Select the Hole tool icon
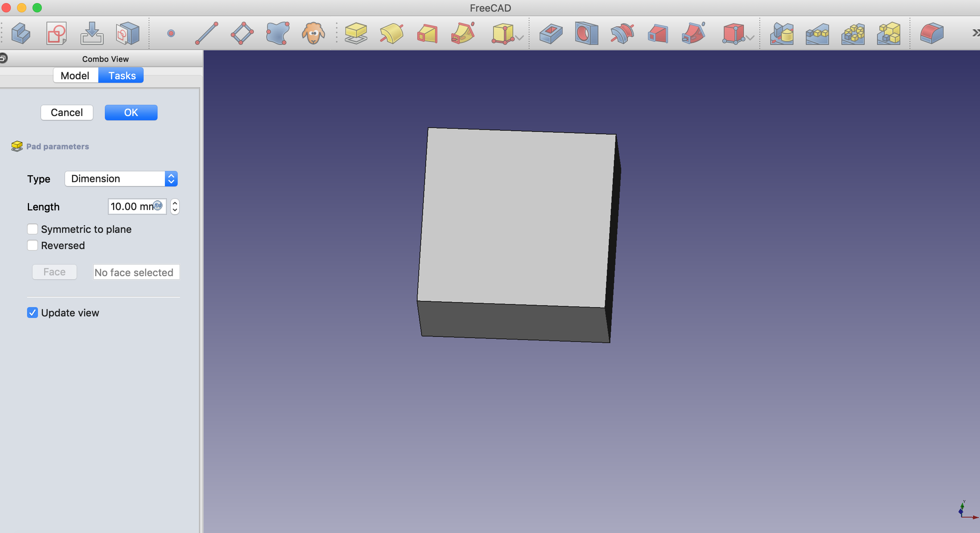Viewport: 980px width, 533px height. pyautogui.click(x=586, y=33)
